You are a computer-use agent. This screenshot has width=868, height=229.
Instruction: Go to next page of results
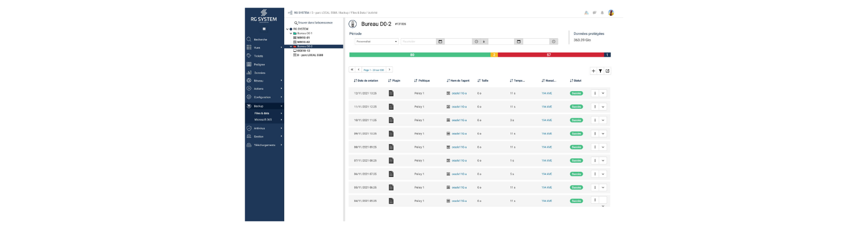389,70
